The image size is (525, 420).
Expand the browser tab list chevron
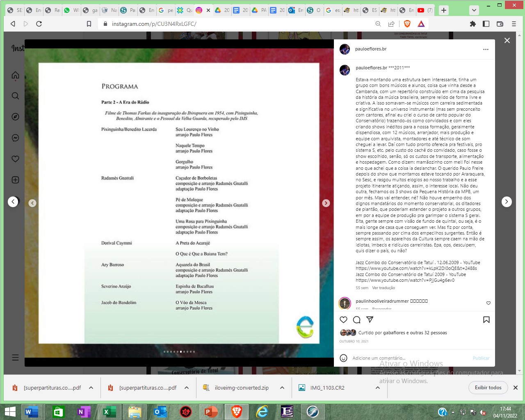474,10
